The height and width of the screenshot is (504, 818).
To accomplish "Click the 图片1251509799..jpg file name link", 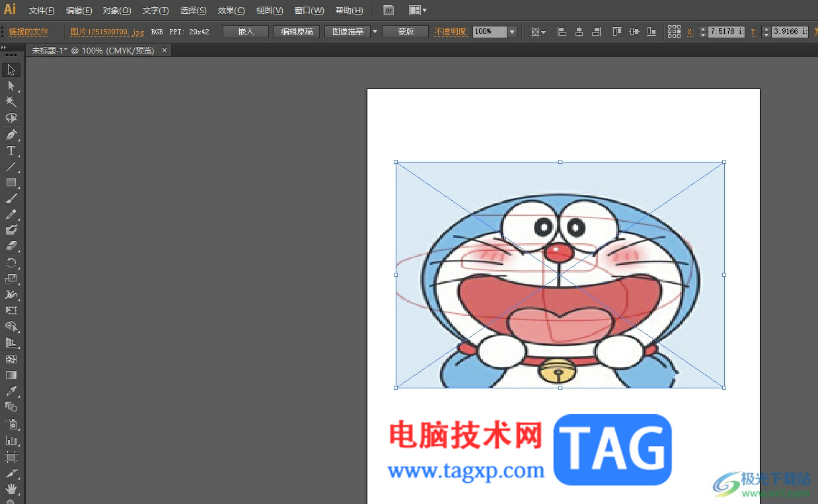I will tap(107, 32).
